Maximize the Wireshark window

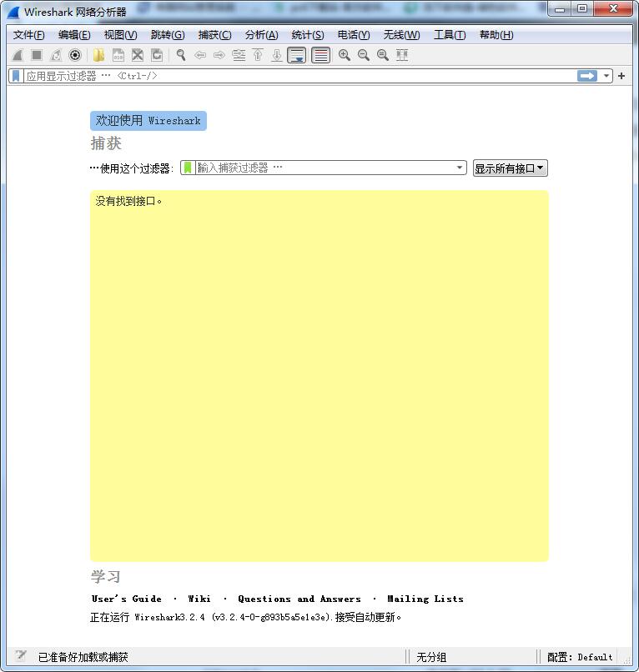tap(582, 9)
